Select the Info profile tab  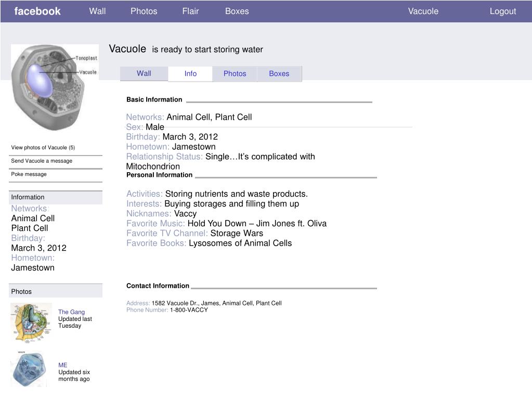(x=190, y=74)
